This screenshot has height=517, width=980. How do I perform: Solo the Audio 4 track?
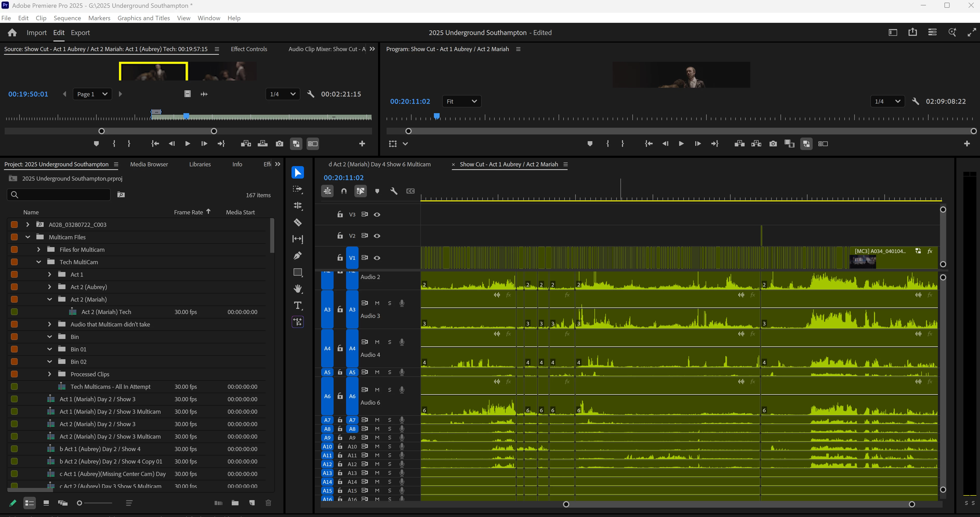[x=389, y=342]
